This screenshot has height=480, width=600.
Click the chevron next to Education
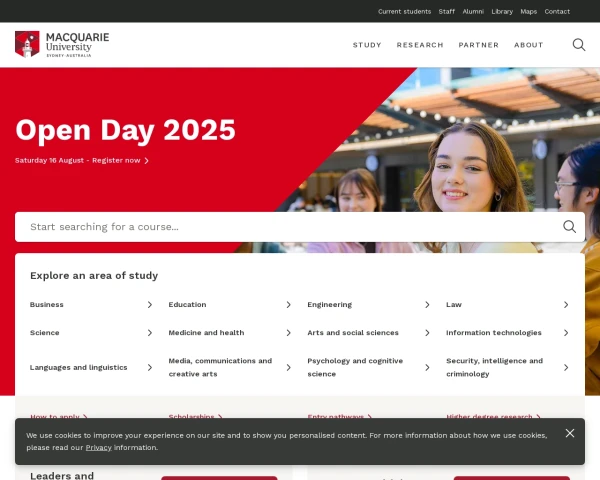[x=289, y=305]
